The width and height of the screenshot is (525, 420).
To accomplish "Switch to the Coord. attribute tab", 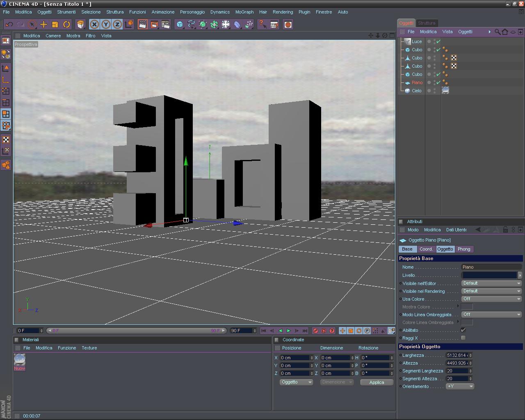I will (x=426, y=249).
